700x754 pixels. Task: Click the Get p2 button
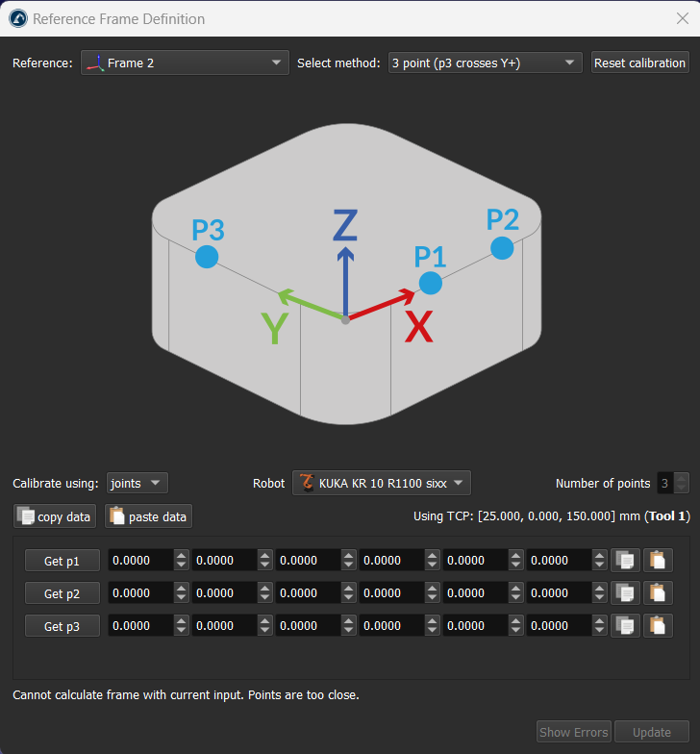(62, 593)
